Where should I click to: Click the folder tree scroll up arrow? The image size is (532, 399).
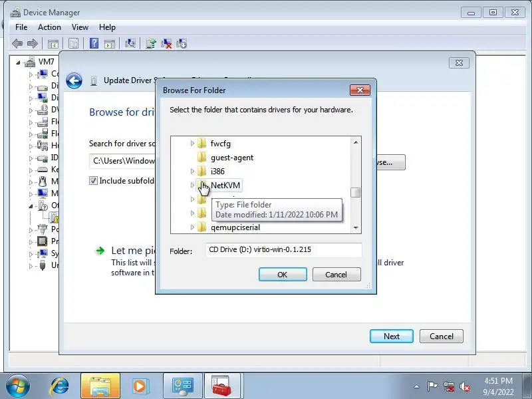(x=356, y=142)
